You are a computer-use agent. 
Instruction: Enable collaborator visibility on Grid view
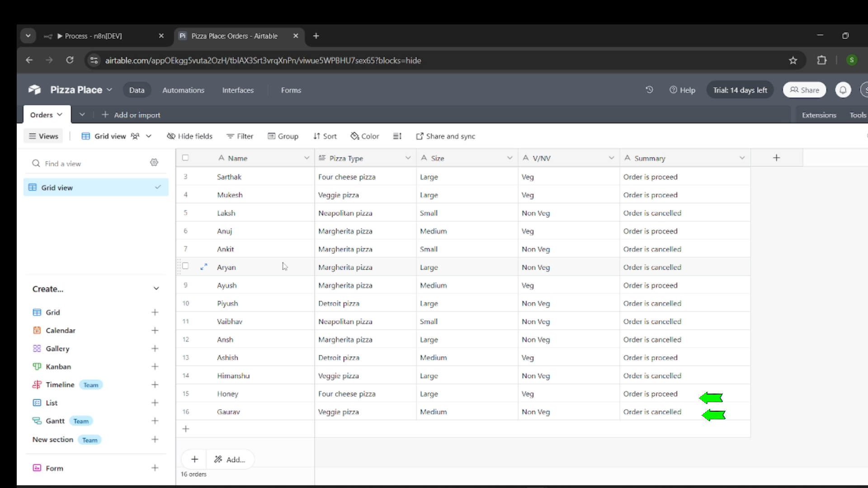135,136
